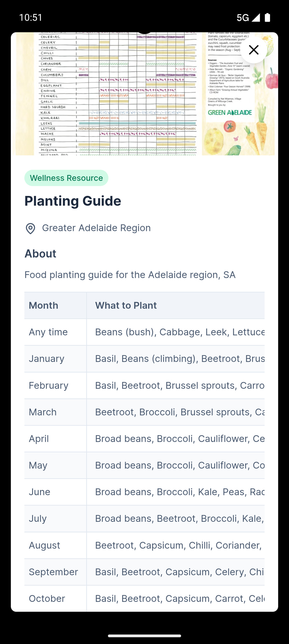The width and height of the screenshot is (289, 644).
Task: Select the June row month cell
Action: tap(39, 492)
